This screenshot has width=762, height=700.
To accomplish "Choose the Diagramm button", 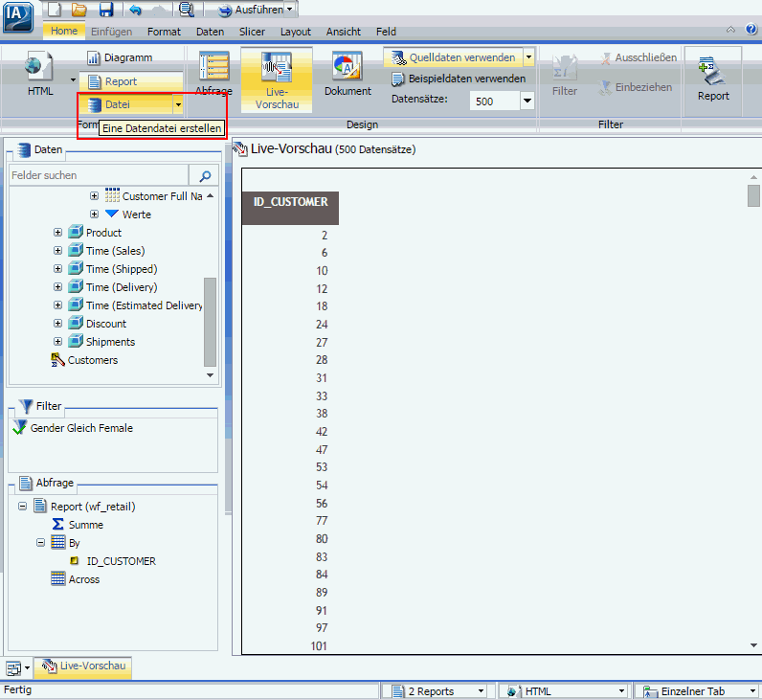I will point(120,57).
